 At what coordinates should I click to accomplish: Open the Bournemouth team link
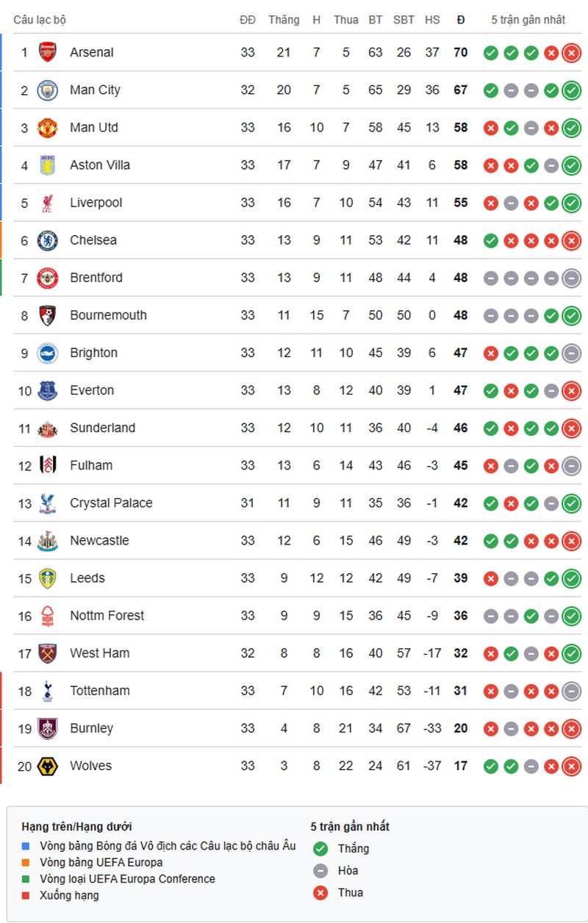108,315
